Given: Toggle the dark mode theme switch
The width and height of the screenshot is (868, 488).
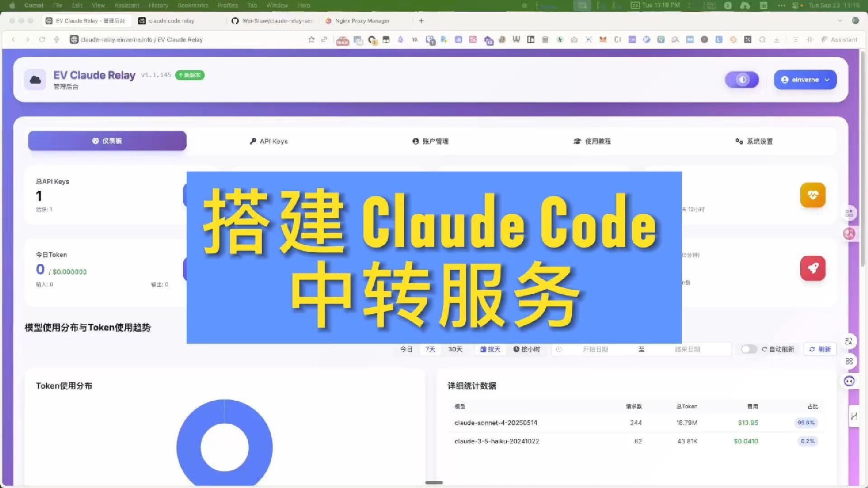Looking at the screenshot, I should point(742,80).
